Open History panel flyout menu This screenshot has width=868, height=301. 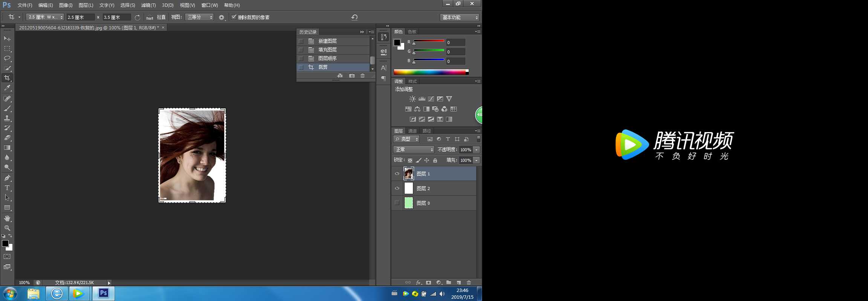[x=371, y=32]
